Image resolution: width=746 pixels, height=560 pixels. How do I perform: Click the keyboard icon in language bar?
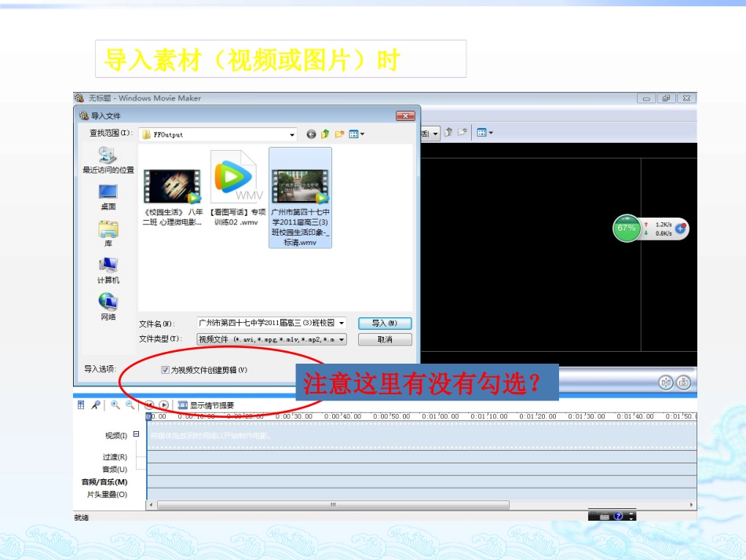pos(605,516)
